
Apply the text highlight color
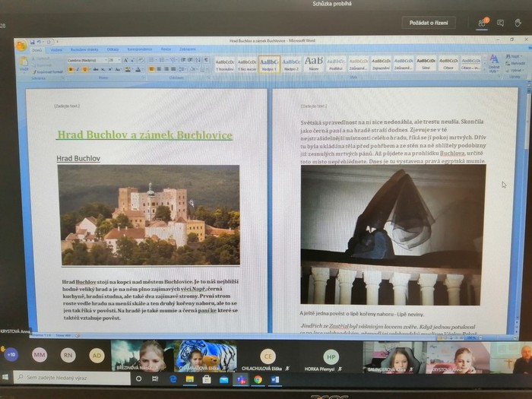click(x=128, y=70)
